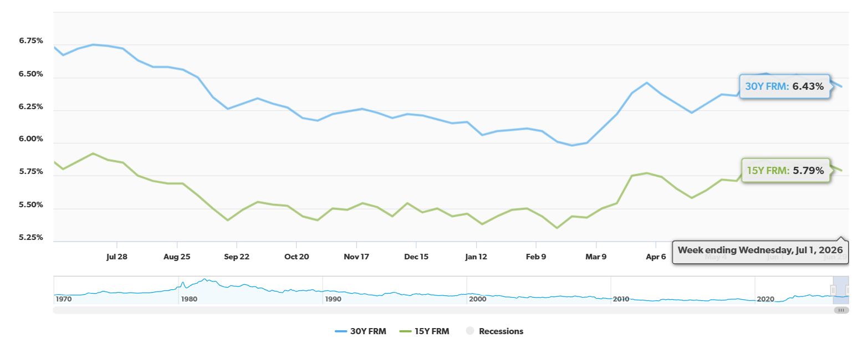Click the 'Oct 20' x-axis label
Viewport: 868px width, 358px height.
297,257
